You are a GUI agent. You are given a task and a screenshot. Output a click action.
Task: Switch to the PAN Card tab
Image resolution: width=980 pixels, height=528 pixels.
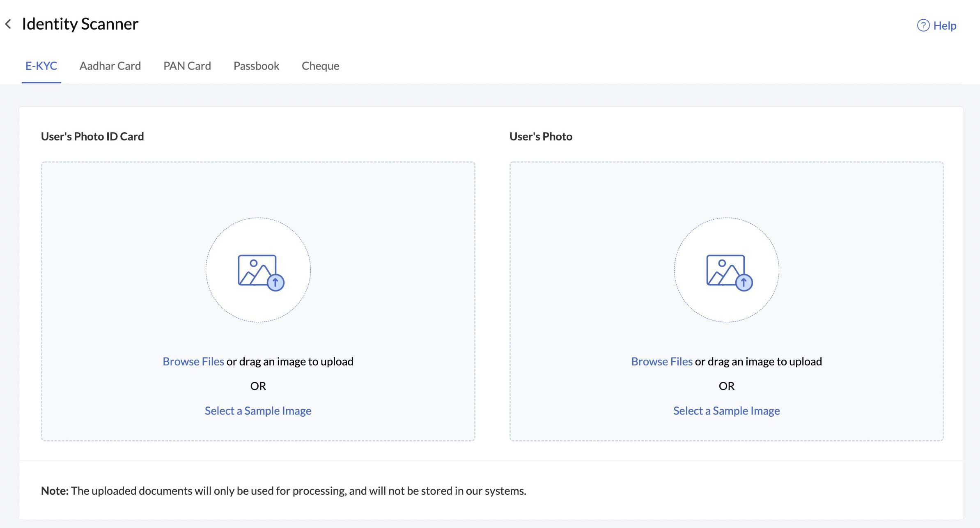tap(187, 65)
